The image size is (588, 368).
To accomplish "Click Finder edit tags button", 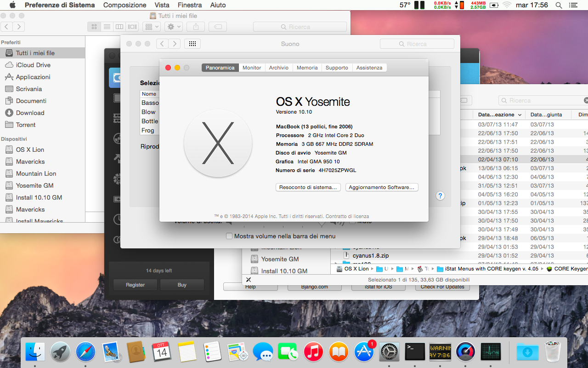I will tap(218, 27).
